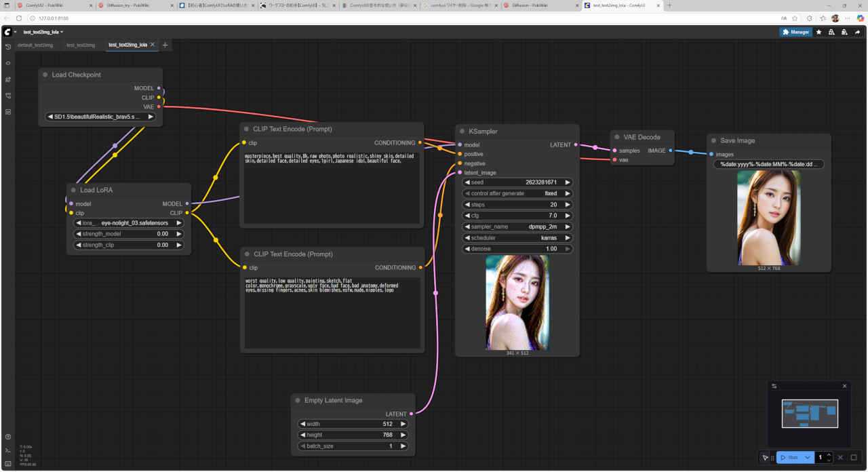The image size is (868, 472).
Task: Collapse the Load LoRA node via its dot
Action: pyautogui.click(x=73, y=191)
